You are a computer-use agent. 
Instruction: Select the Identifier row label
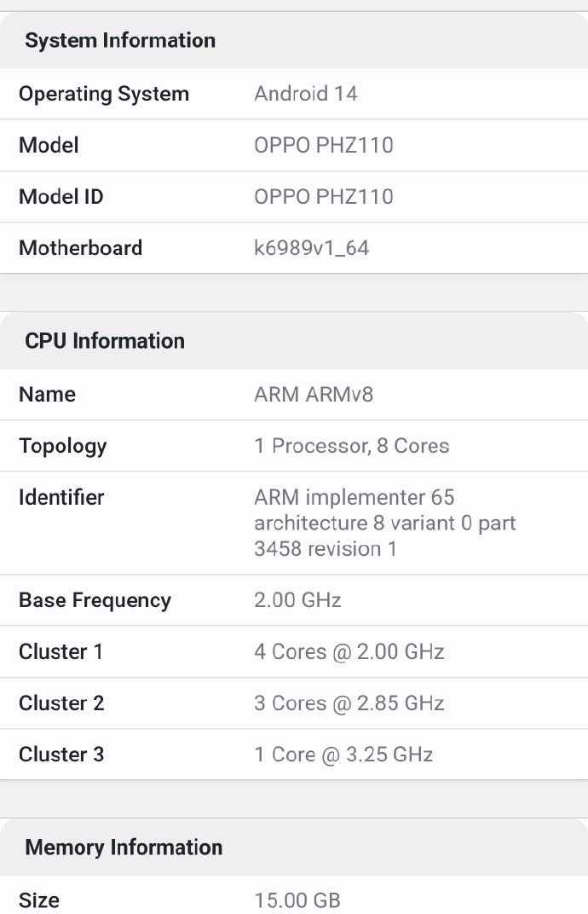tap(61, 497)
